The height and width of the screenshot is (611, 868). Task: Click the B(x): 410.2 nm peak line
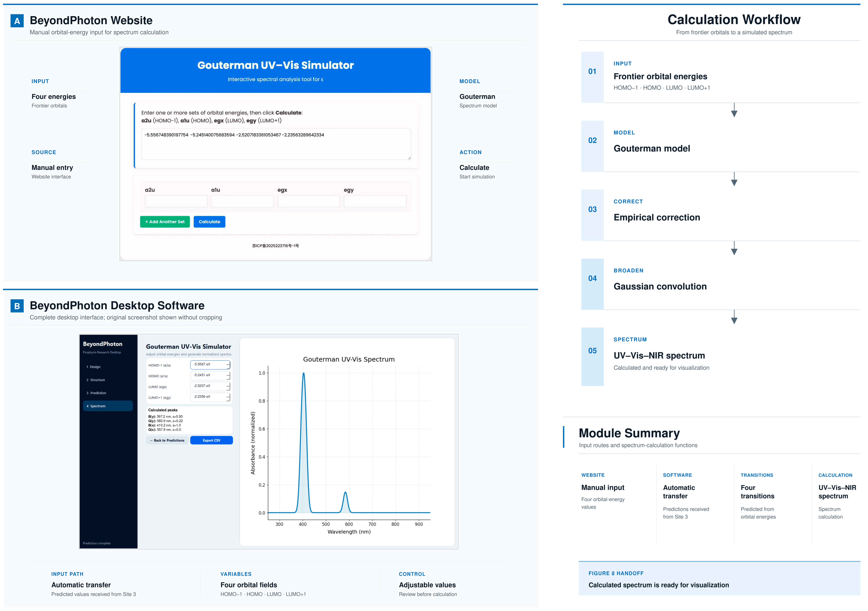coord(164,425)
